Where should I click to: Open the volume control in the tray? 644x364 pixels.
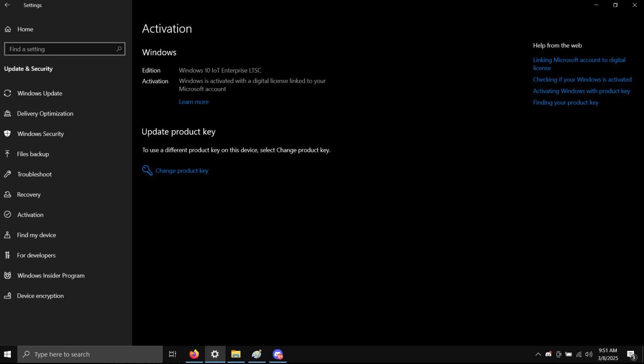(589, 354)
